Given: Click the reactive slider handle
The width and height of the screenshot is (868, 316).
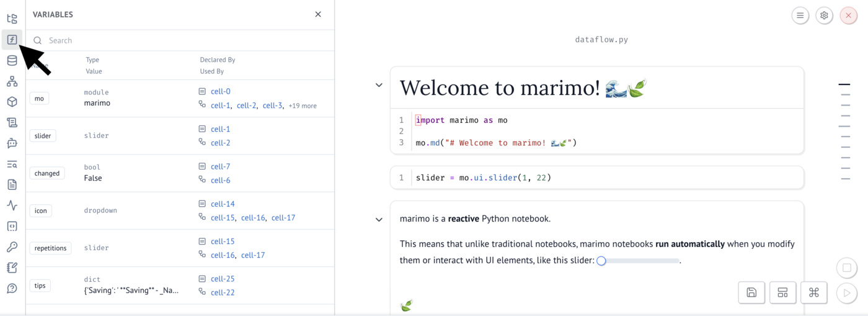Looking at the screenshot, I should coord(601,261).
